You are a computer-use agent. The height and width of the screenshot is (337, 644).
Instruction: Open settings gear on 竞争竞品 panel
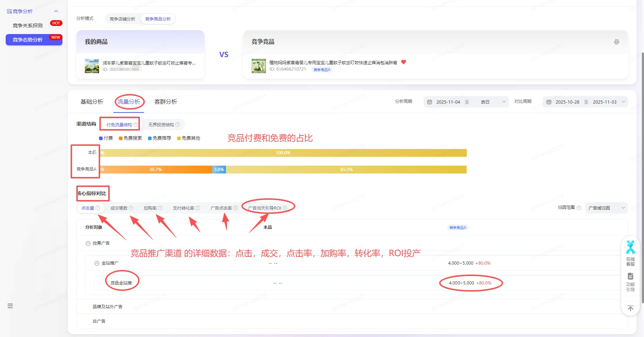[x=617, y=42]
